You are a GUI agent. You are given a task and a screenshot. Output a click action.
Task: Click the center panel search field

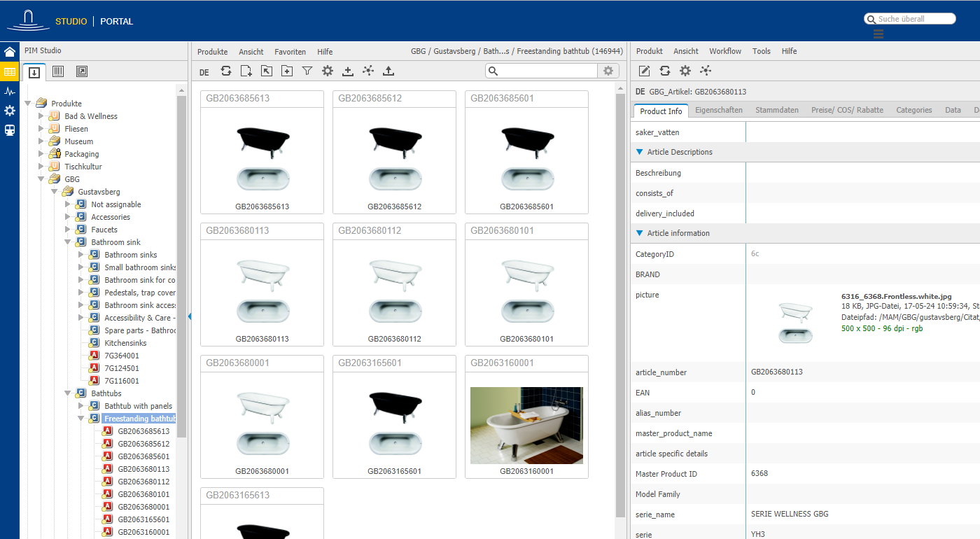pyautogui.click(x=542, y=71)
